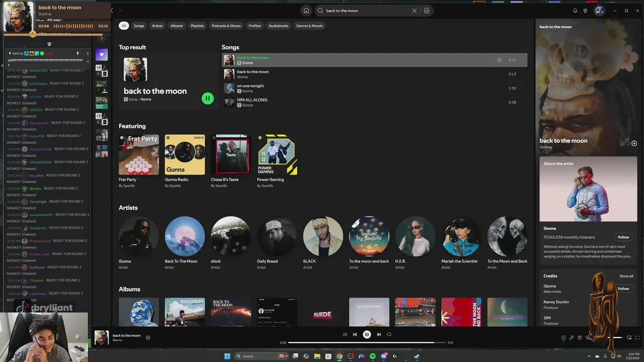Click the taskbar Search box
Image resolution: width=644 pixels, height=362 pixels.
pos(261,356)
